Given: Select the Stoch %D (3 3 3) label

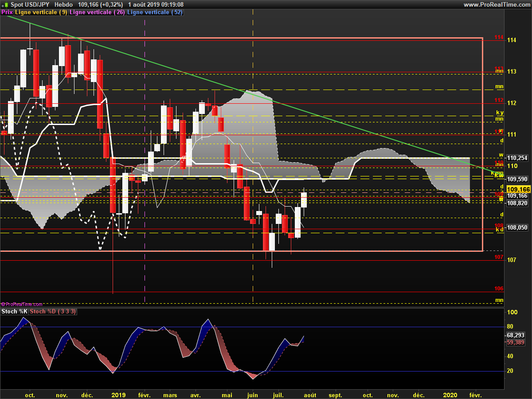Looking at the screenshot, I should click(x=53, y=312).
